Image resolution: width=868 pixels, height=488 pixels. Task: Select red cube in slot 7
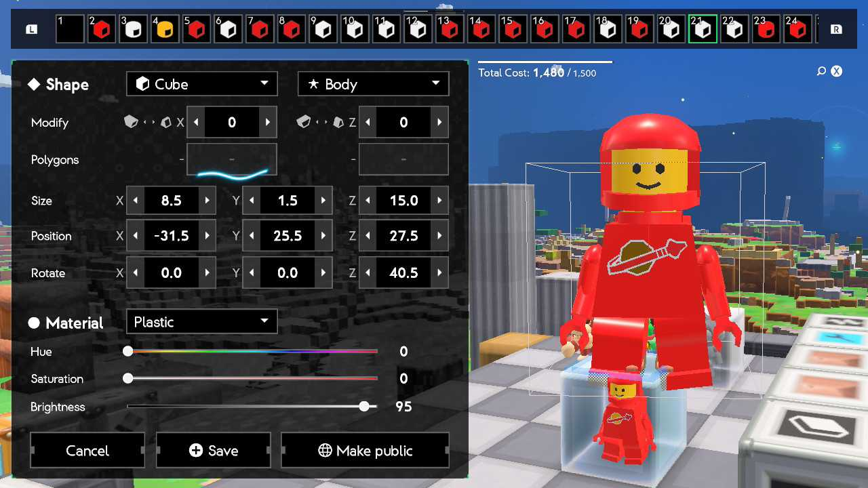tap(260, 29)
